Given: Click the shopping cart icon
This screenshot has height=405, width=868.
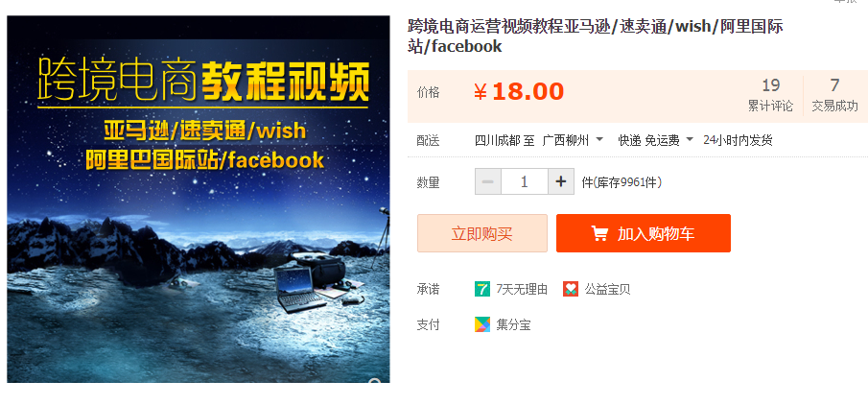Looking at the screenshot, I should coord(599,233).
